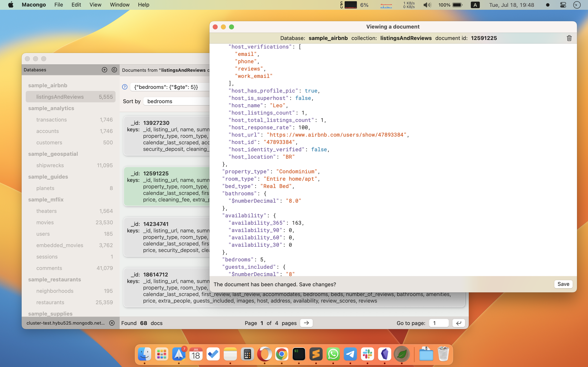588x367 pixels.
Task: Click the Go to page number field
Action: pyautogui.click(x=438, y=323)
